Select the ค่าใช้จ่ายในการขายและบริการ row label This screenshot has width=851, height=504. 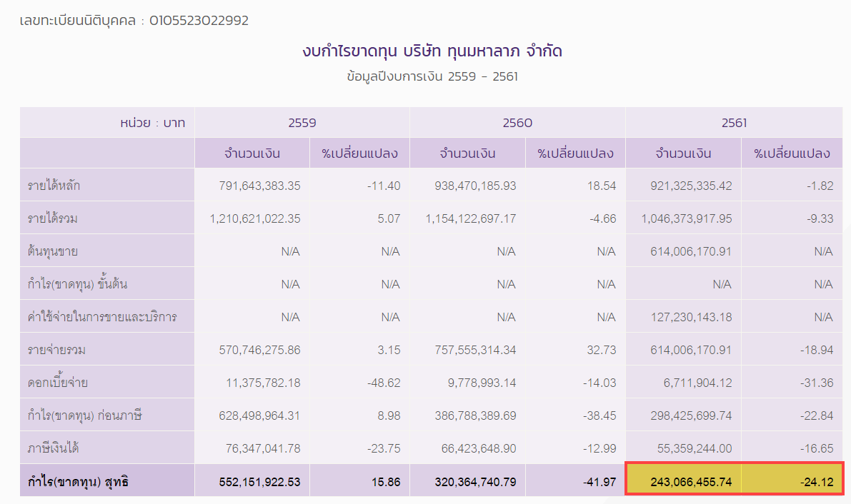(x=102, y=317)
